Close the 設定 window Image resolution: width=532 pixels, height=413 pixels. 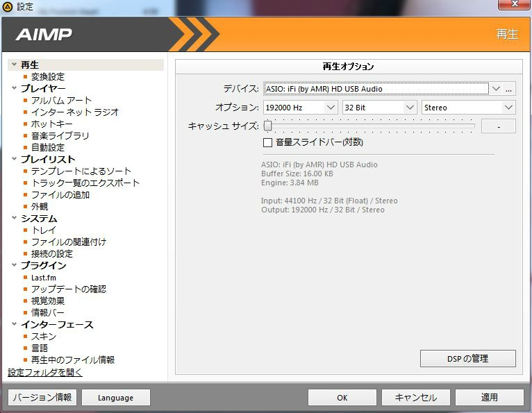[515, 4]
